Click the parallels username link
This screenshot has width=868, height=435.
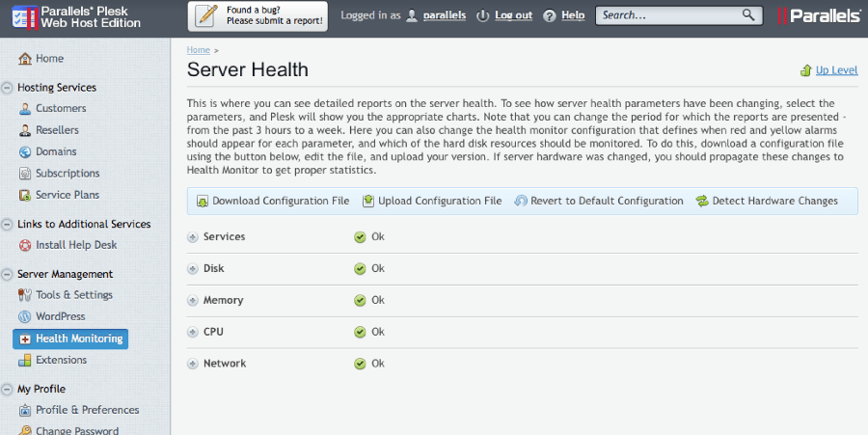click(445, 15)
